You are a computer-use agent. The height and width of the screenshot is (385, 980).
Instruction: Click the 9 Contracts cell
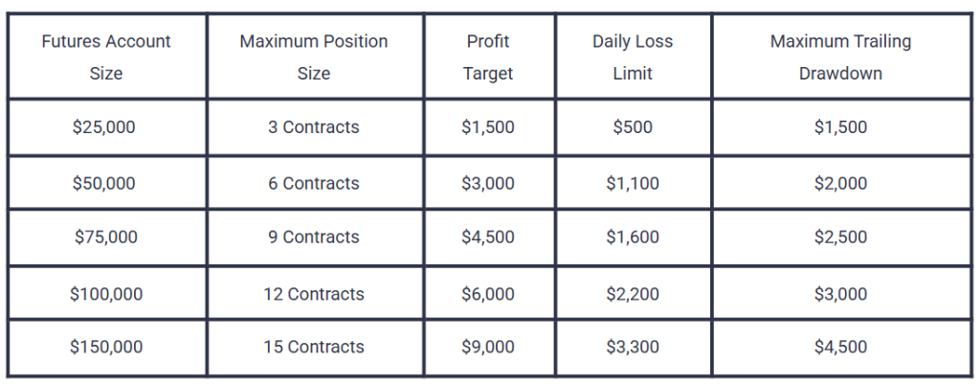[314, 238]
